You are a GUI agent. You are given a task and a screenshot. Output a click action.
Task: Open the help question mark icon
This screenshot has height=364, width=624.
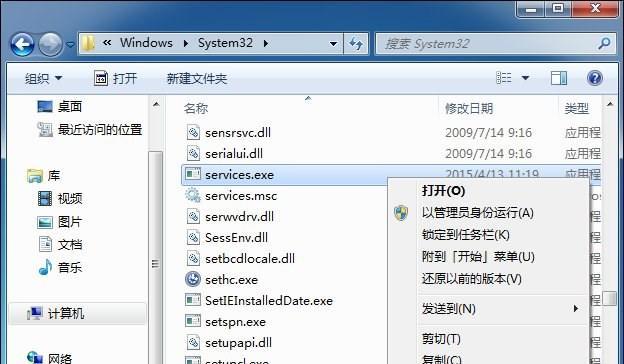point(595,78)
